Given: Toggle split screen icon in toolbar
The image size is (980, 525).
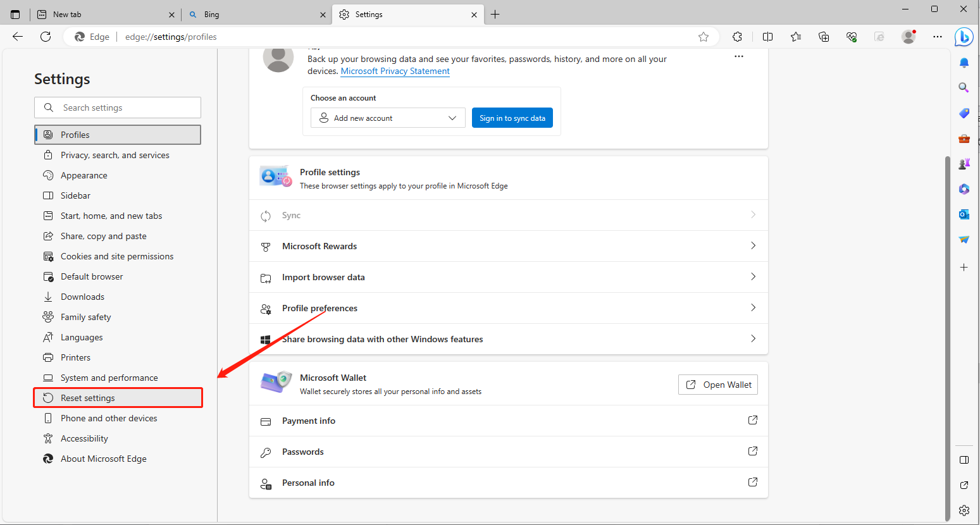Looking at the screenshot, I should [767, 37].
